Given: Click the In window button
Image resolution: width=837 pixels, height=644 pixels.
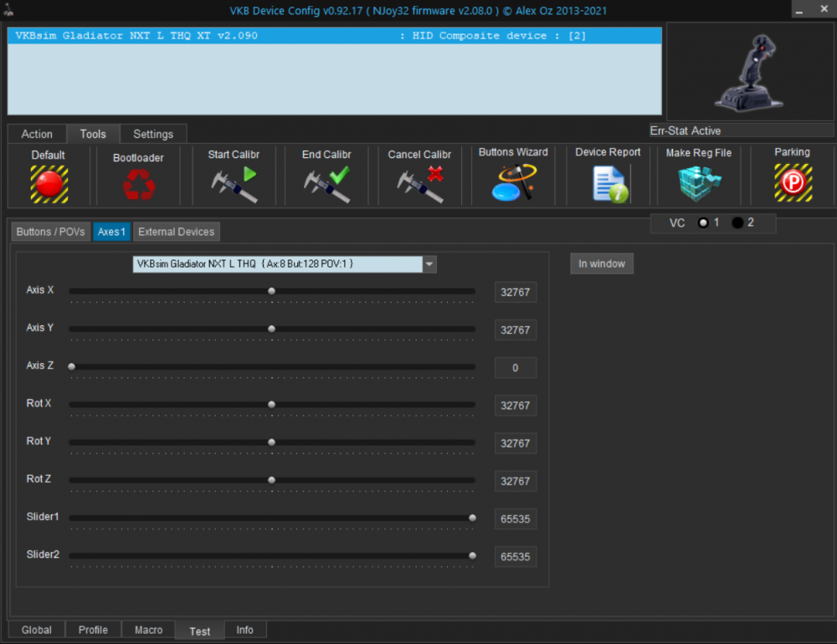Looking at the screenshot, I should [x=602, y=263].
